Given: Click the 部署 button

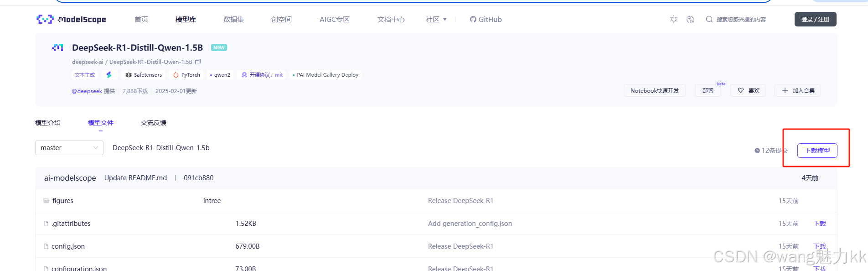Looking at the screenshot, I should (708, 90).
